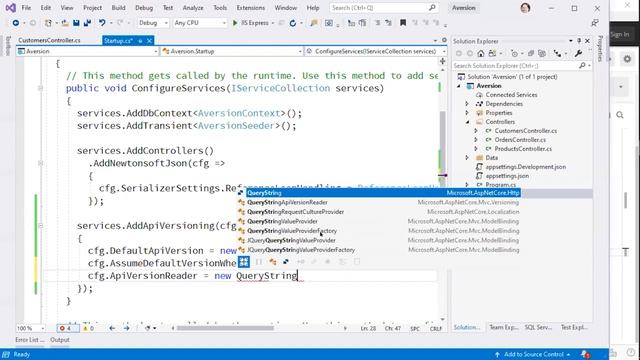The image size is (640, 360).
Task: Open the 100 % zoom dropdown
Action: point(31,328)
